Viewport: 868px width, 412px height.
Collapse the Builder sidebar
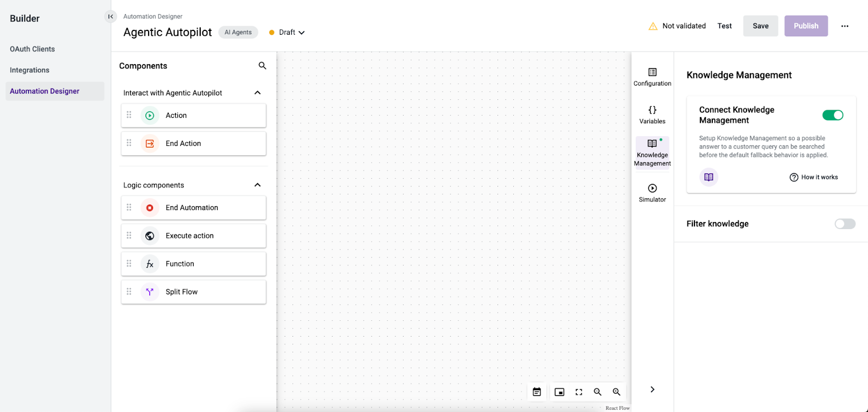pyautogui.click(x=110, y=16)
